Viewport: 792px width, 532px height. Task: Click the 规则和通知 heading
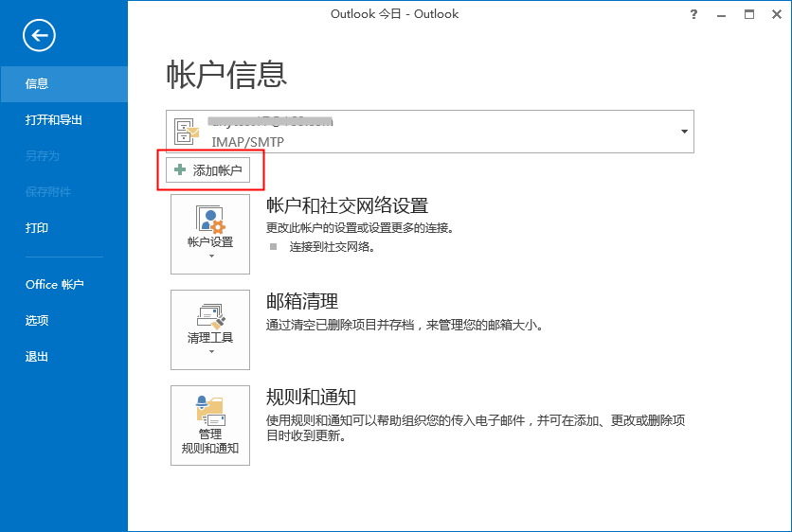(x=311, y=398)
